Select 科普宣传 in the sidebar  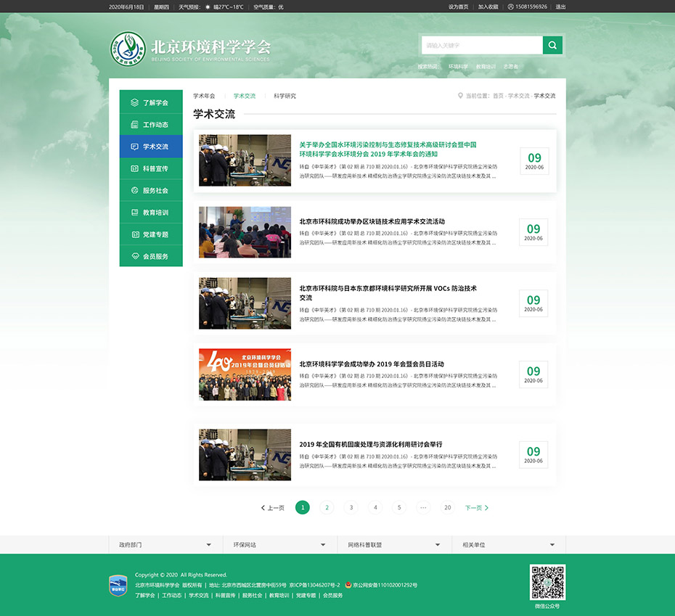click(x=151, y=168)
